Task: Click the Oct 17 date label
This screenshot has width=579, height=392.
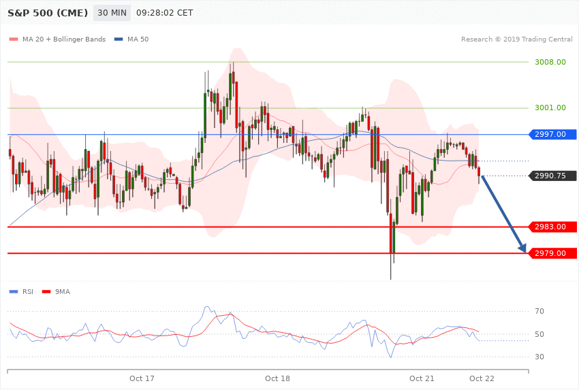Action: (142, 378)
